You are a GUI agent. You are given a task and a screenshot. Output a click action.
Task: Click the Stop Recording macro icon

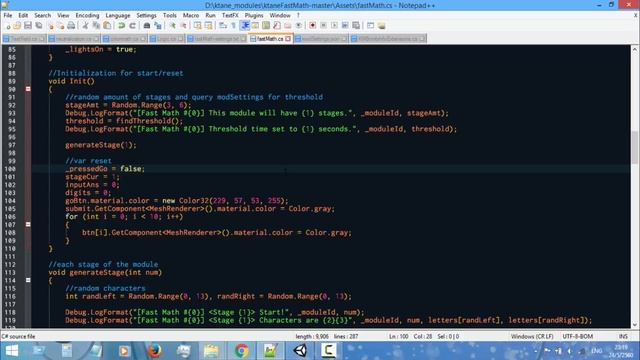[x=323, y=26]
